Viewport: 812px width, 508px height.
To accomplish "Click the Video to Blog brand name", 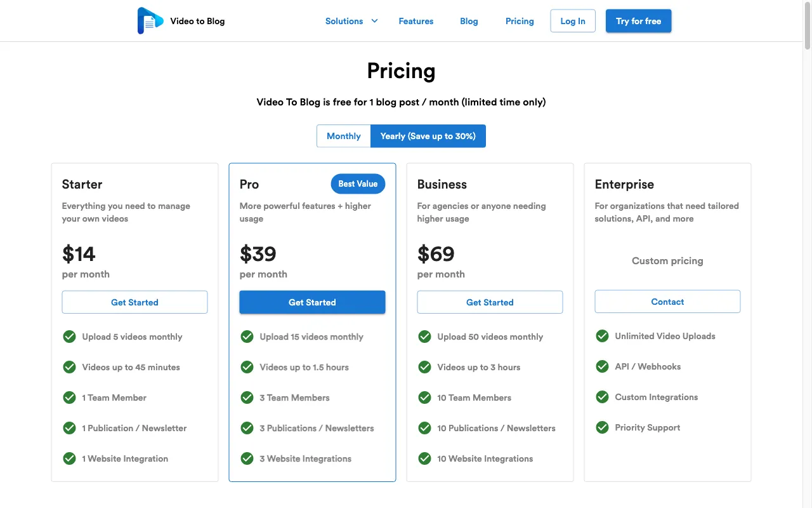I will pyautogui.click(x=197, y=21).
